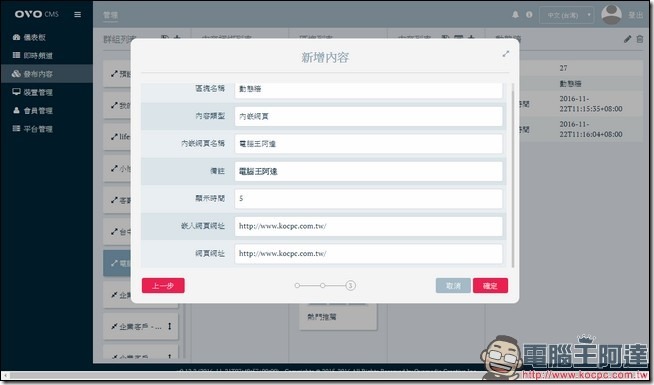Open 儀表板 dashboard in the sidebar
Screen dimensions: 654x385
tap(29, 37)
